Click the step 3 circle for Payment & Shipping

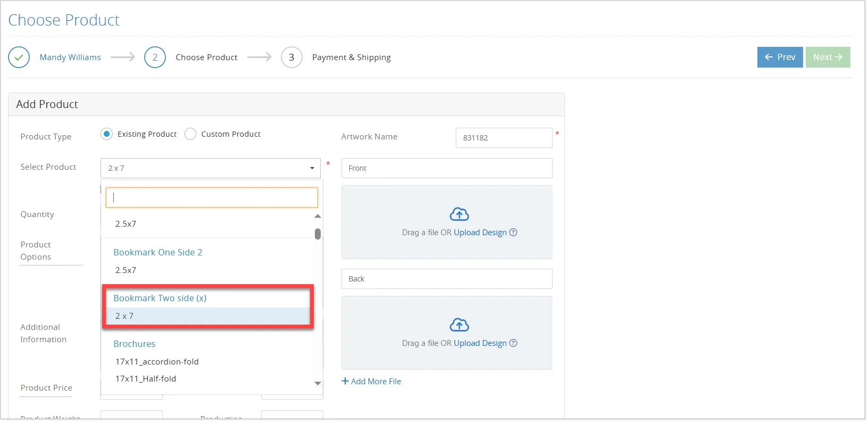(291, 57)
